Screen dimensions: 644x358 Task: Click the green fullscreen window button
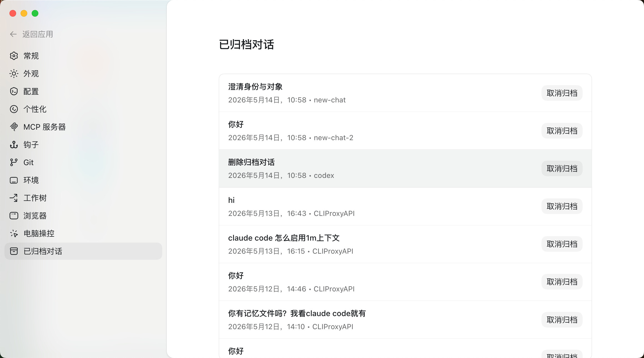[x=35, y=13]
